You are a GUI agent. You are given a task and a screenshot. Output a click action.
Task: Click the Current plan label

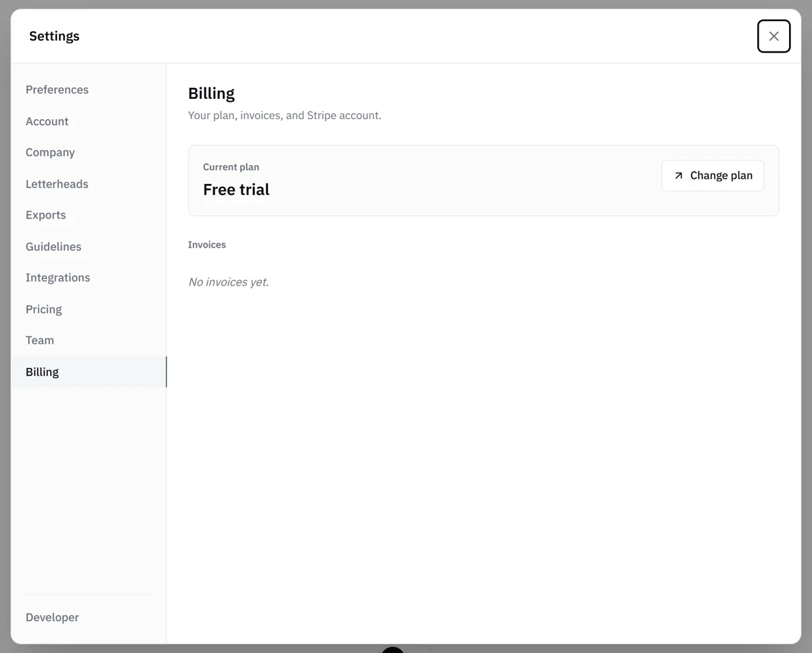pyautogui.click(x=231, y=167)
